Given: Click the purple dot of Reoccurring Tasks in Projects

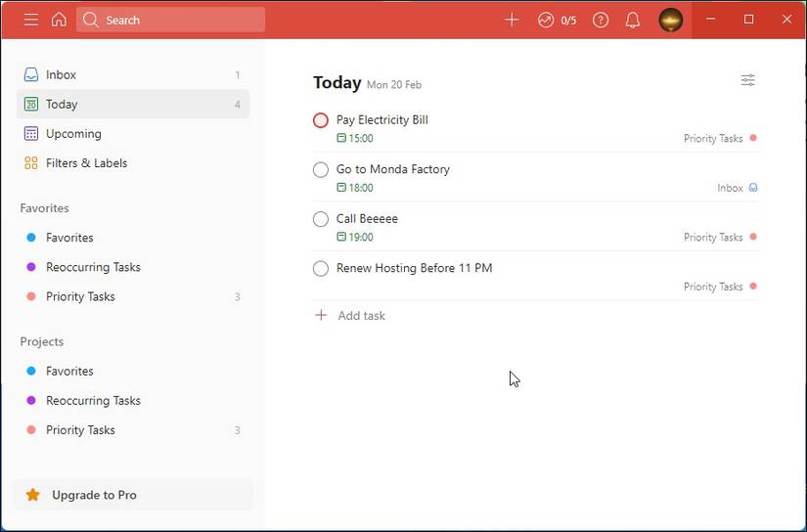Looking at the screenshot, I should 31,401.
